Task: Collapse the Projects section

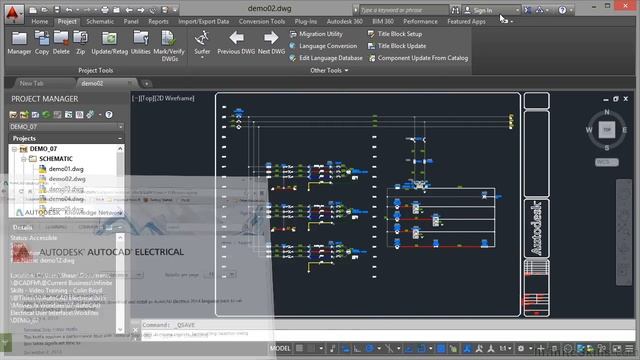Action: pyautogui.click(x=120, y=138)
